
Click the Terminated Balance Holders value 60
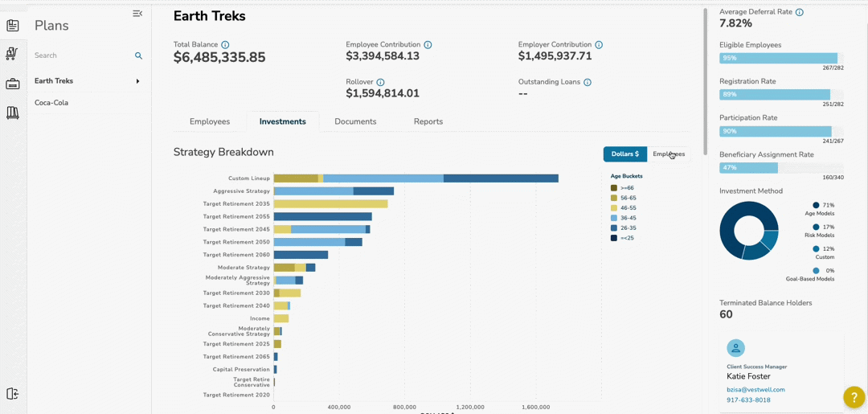click(726, 314)
